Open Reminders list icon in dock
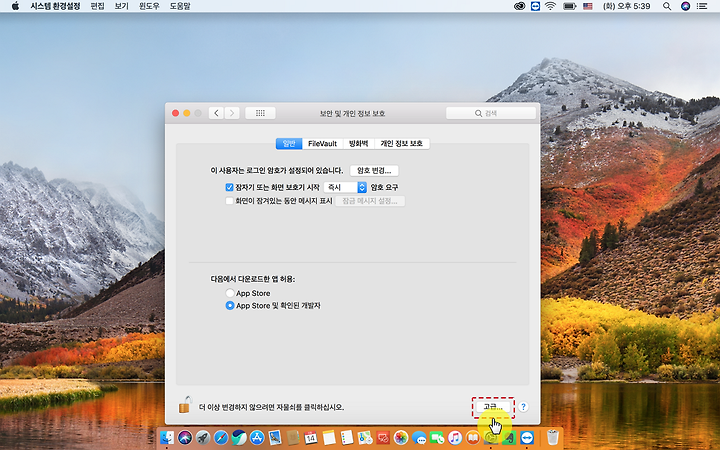 [x=347, y=438]
